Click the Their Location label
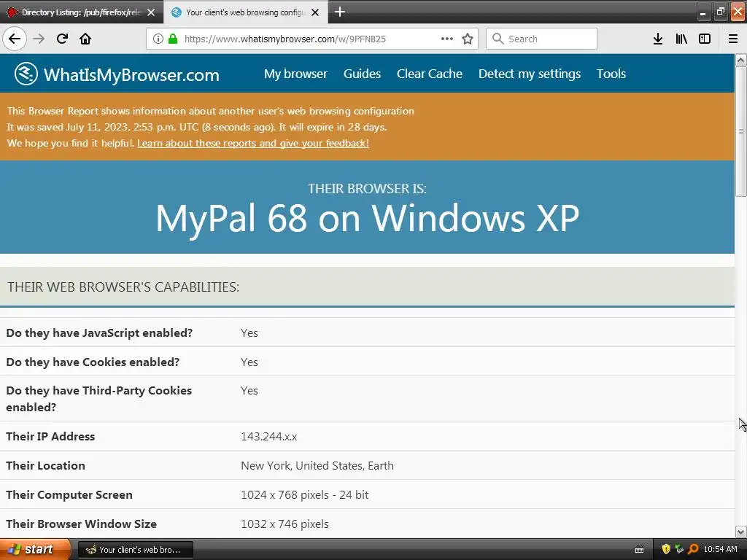747x560 pixels. click(x=45, y=466)
